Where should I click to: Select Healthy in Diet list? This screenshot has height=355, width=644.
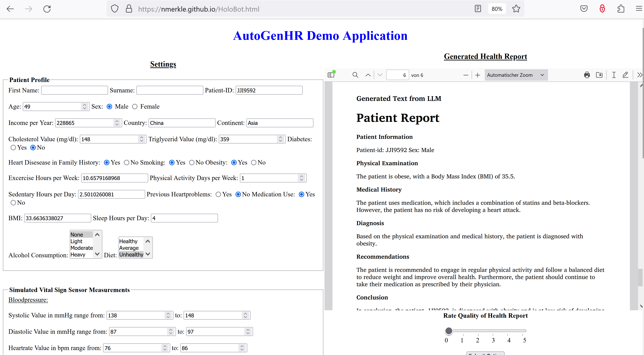tap(128, 241)
